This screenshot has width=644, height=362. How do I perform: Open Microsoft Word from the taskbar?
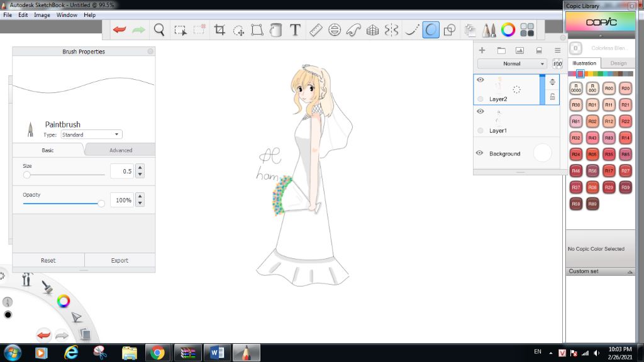(217, 353)
